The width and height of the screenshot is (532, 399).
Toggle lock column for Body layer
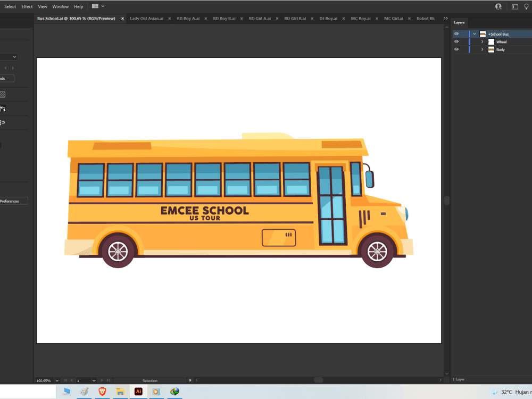(x=463, y=49)
